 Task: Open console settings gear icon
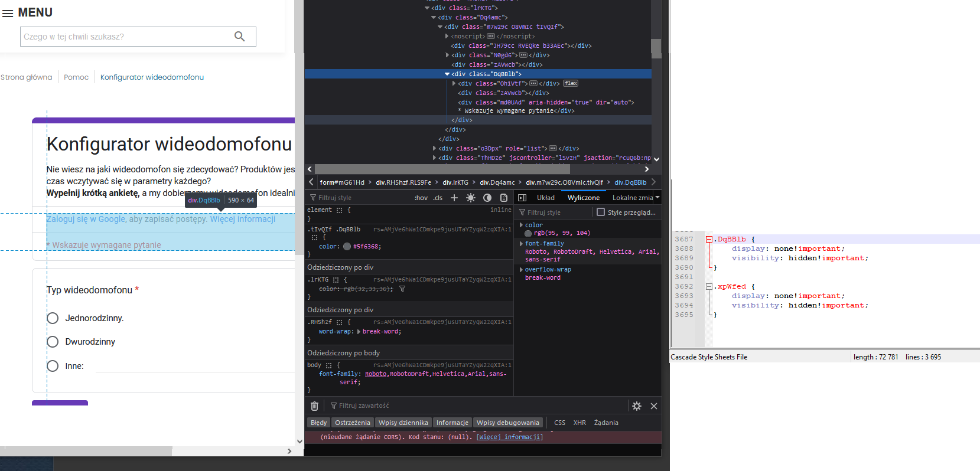(637, 406)
